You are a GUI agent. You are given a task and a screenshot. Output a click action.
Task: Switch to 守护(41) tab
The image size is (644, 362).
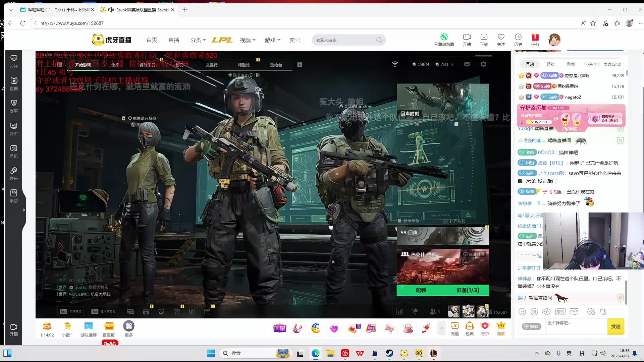592,64
